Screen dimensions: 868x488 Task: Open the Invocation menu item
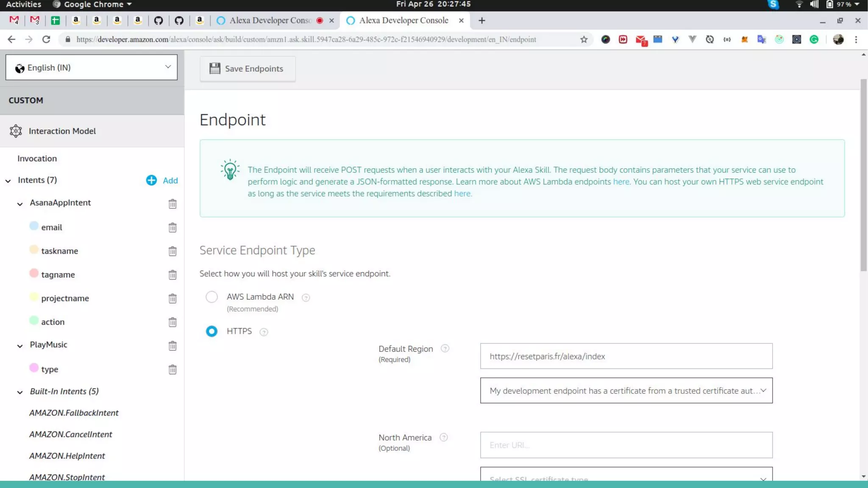(37, 158)
